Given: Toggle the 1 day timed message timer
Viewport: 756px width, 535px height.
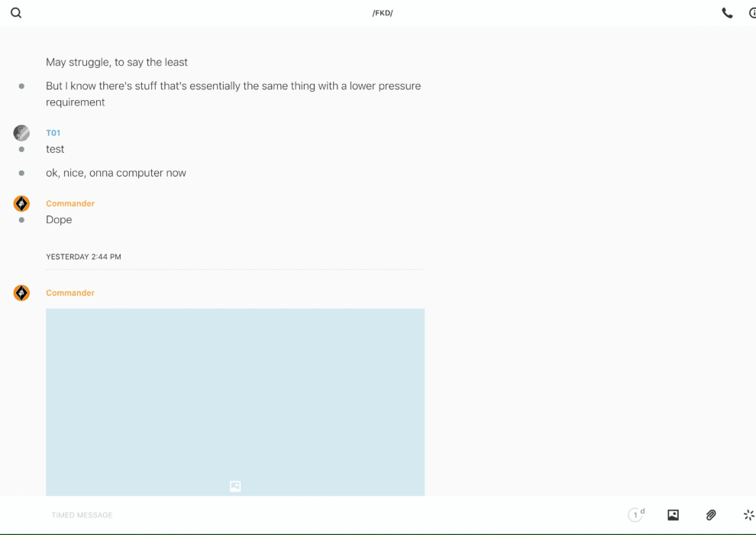Looking at the screenshot, I should pos(636,515).
